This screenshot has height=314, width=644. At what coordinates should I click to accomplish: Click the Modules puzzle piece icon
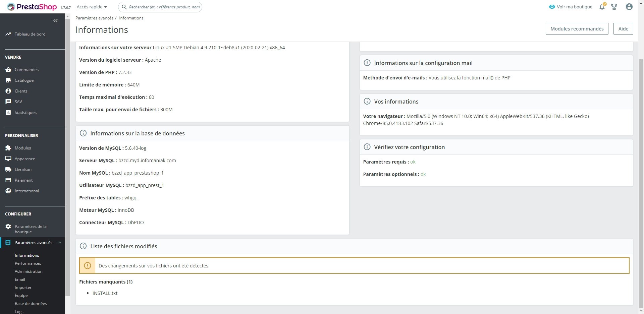(x=8, y=148)
